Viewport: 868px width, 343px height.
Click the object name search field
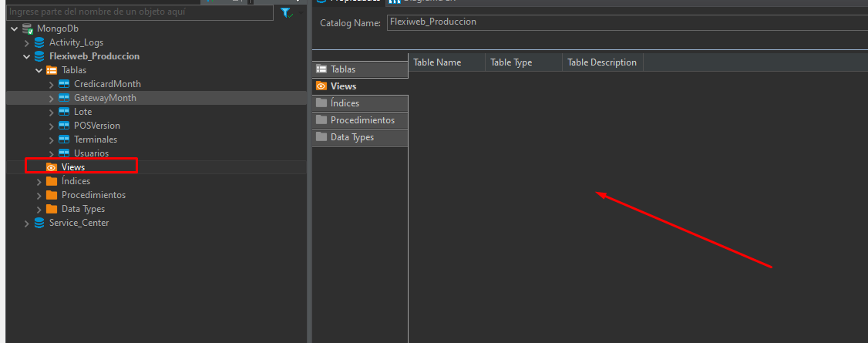click(139, 12)
